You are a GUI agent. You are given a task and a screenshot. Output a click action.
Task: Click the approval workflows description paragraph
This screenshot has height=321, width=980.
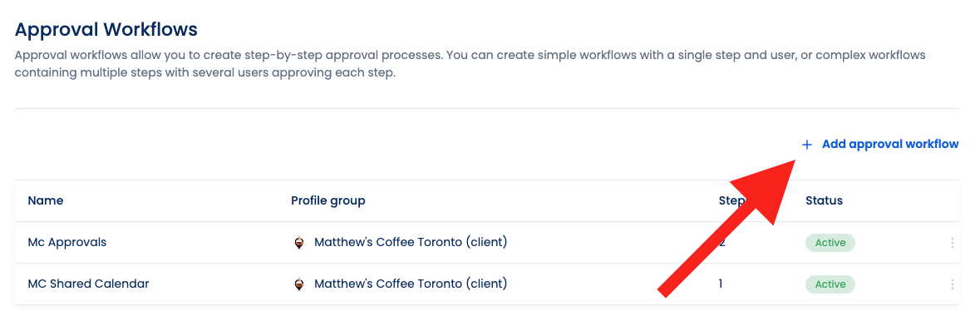coord(470,64)
